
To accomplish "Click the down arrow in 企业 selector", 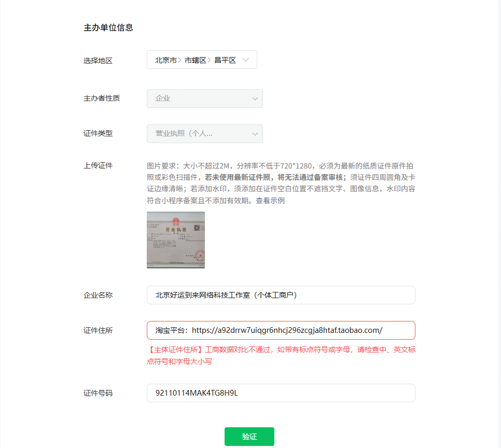I will pyautogui.click(x=255, y=99).
